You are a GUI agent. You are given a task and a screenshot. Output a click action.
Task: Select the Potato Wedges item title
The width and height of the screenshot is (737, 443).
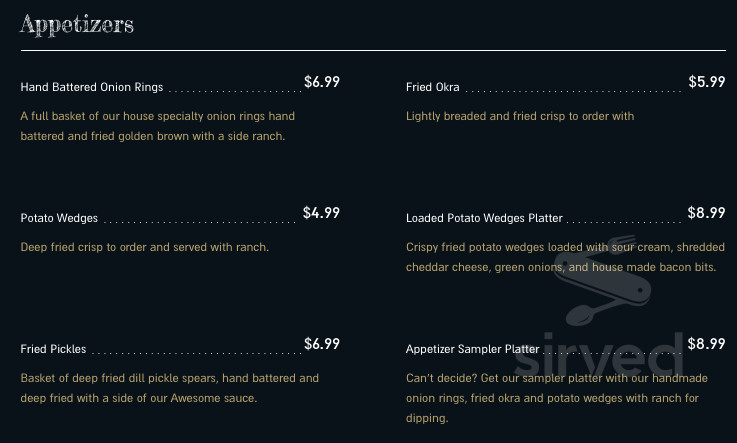tap(59, 218)
